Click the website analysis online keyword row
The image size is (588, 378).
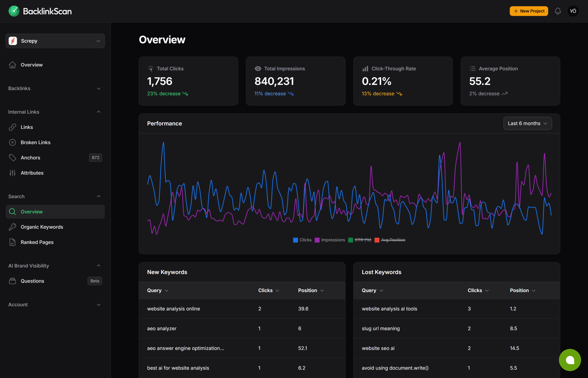click(x=242, y=309)
